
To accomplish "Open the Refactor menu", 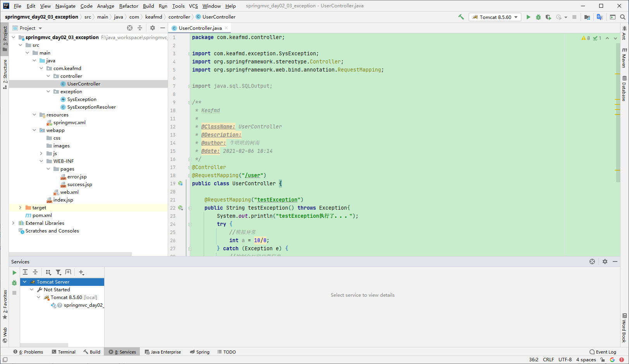I will click(x=129, y=6).
